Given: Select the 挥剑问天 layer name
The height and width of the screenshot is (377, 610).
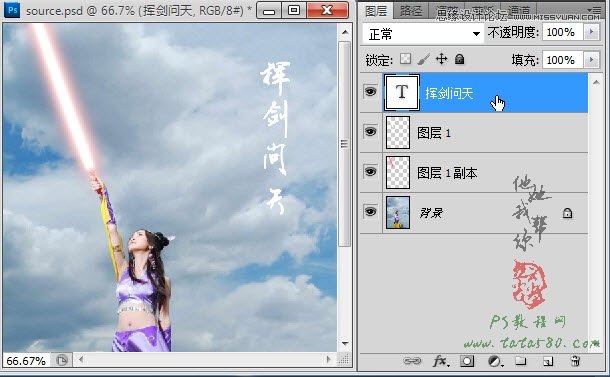Looking at the screenshot, I should coord(449,93).
